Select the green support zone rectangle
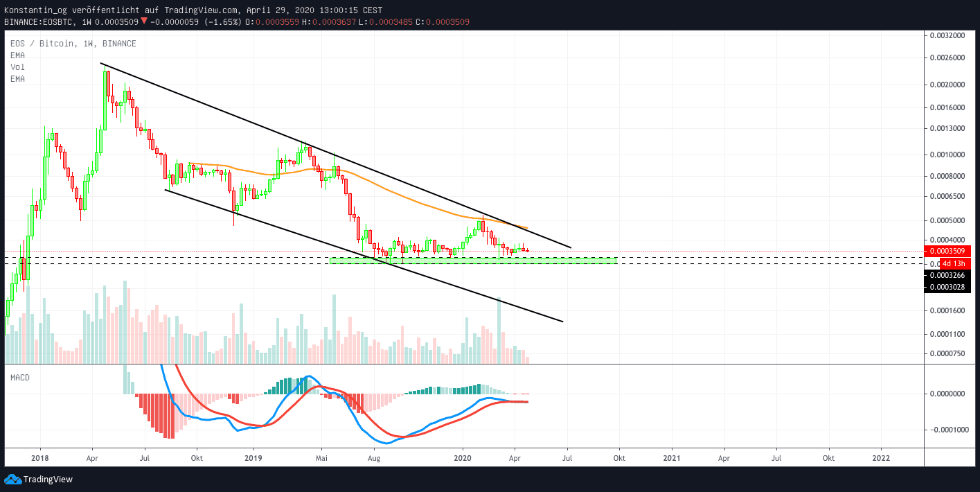The width and height of the screenshot is (980, 492). (x=471, y=261)
